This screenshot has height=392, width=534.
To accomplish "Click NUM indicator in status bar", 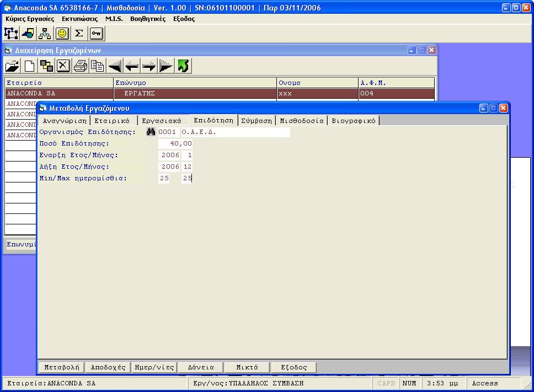I will 409,384.
